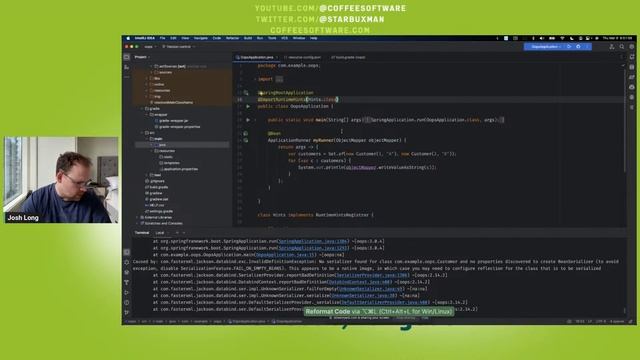Select the templates folder in project tree
Viewport: 640px width, 360px height.
point(169,163)
